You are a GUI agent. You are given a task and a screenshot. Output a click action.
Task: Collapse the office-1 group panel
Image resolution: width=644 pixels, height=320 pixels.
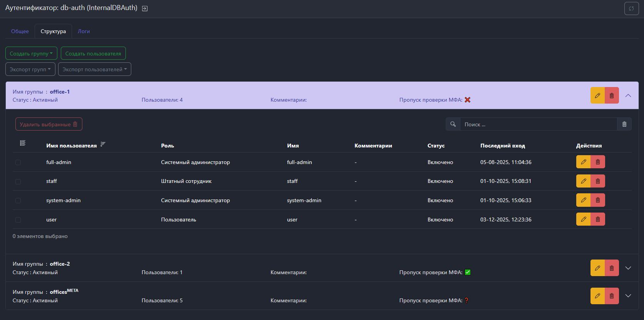pyautogui.click(x=628, y=95)
